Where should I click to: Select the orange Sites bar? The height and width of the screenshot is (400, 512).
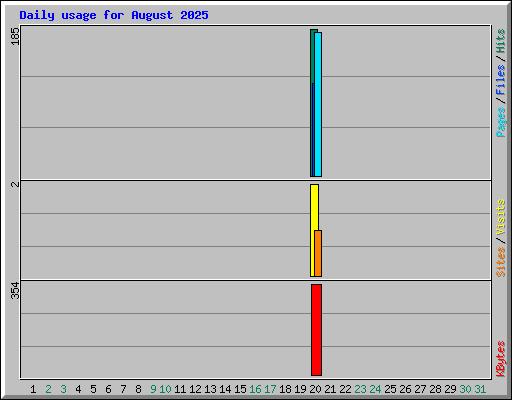point(318,253)
